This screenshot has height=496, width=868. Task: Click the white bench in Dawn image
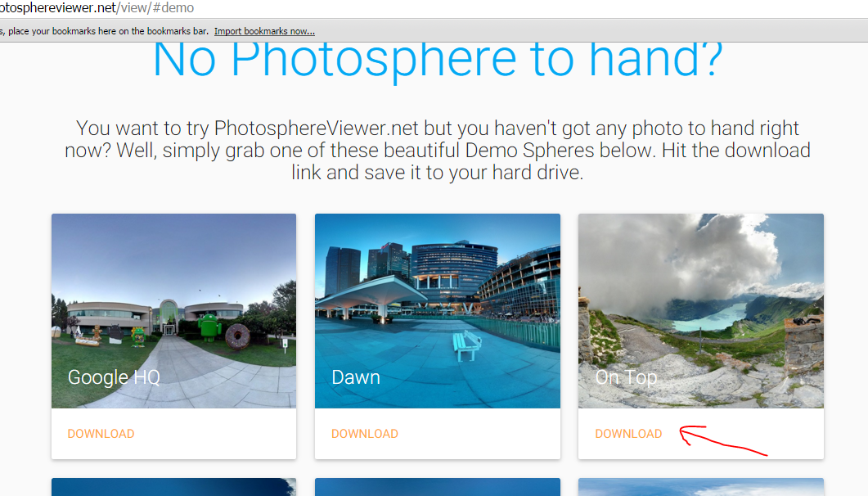466,345
